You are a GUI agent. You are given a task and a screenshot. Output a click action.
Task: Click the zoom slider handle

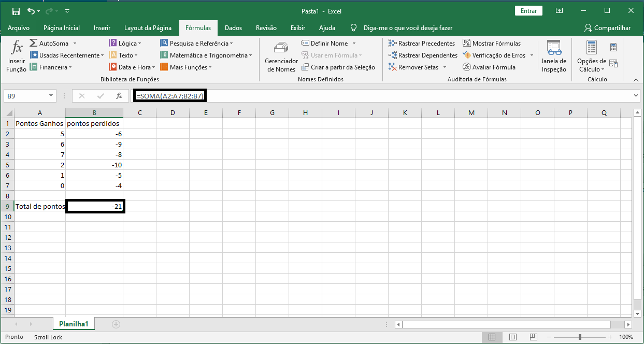coord(580,337)
